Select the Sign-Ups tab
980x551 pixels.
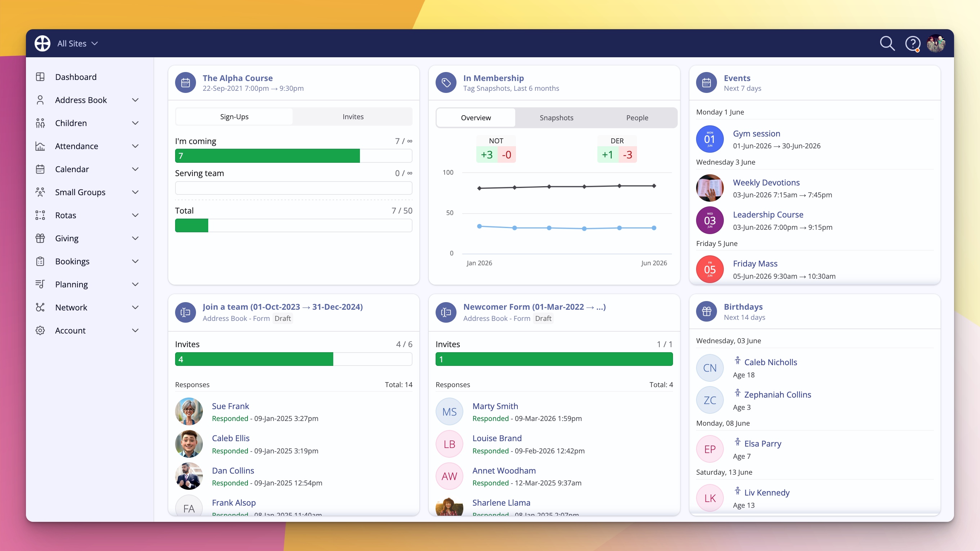[x=234, y=117]
